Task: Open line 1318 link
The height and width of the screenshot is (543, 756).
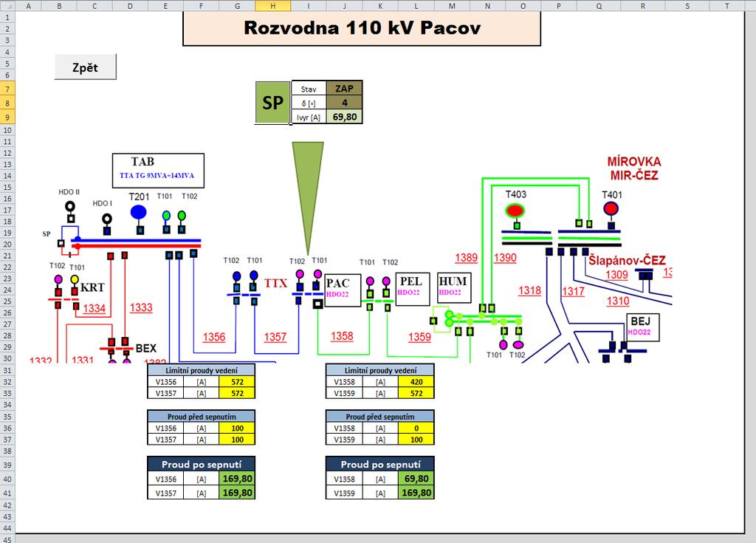Action: (530, 290)
